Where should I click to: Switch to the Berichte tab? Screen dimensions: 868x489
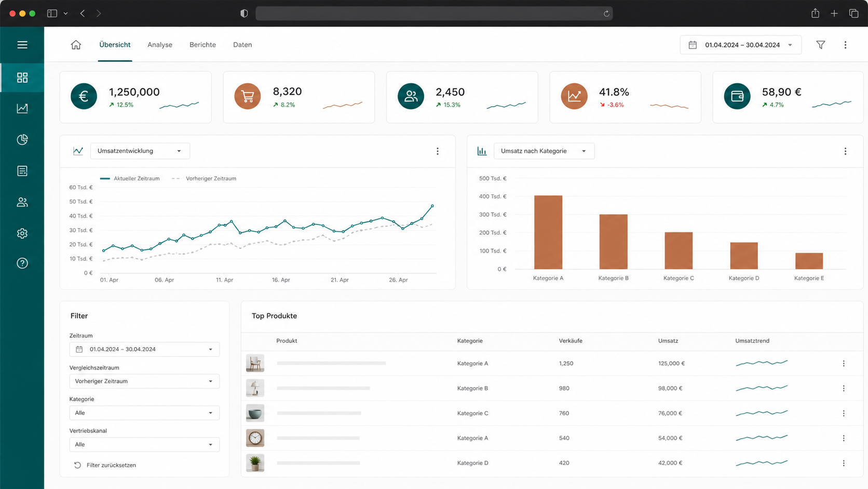[x=202, y=45]
